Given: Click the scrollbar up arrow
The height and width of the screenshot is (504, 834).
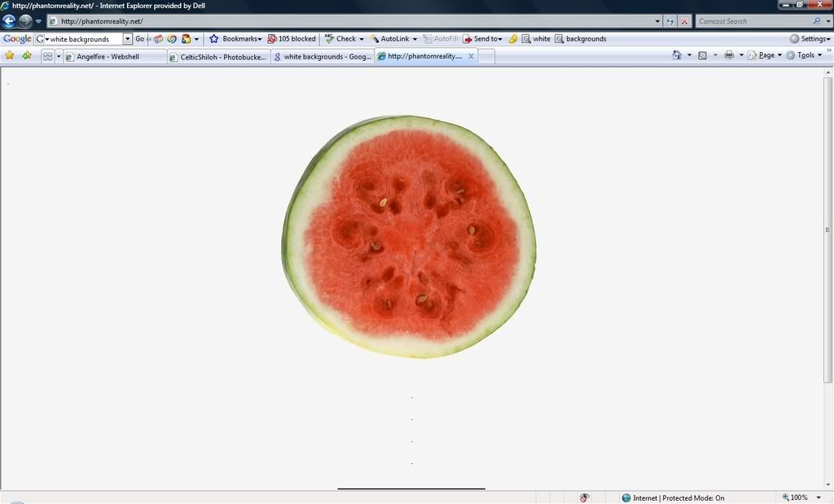Looking at the screenshot, I should tap(827, 72).
